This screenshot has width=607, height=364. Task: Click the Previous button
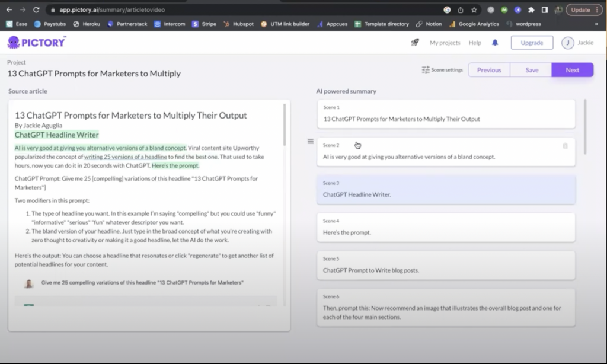pyautogui.click(x=489, y=70)
